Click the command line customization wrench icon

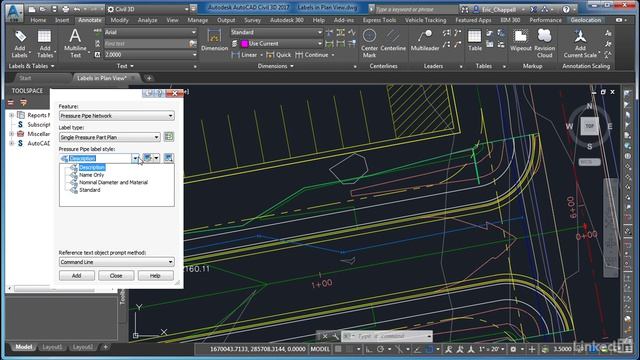pos(335,336)
